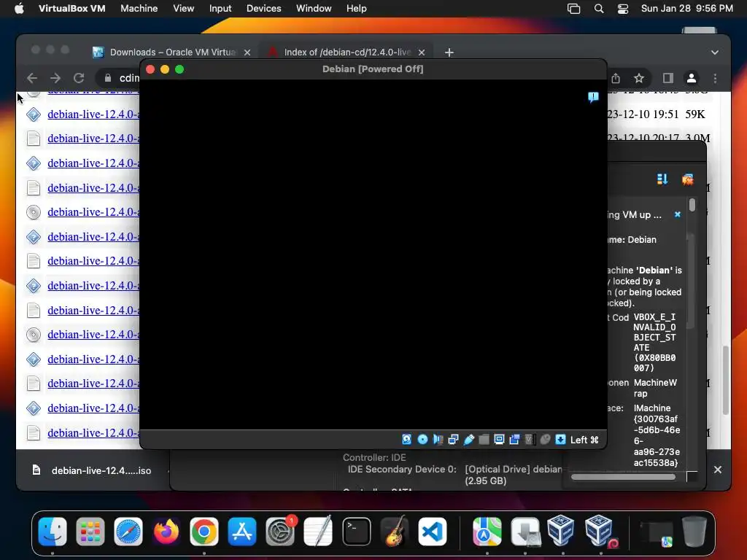Image resolution: width=747 pixels, height=560 pixels.
Task: Open Terminal from the dock
Action: click(x=356, y=532)
